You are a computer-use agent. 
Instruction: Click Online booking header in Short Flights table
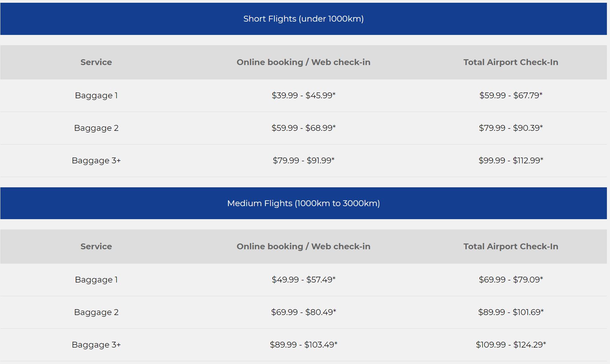pos(303,62)
